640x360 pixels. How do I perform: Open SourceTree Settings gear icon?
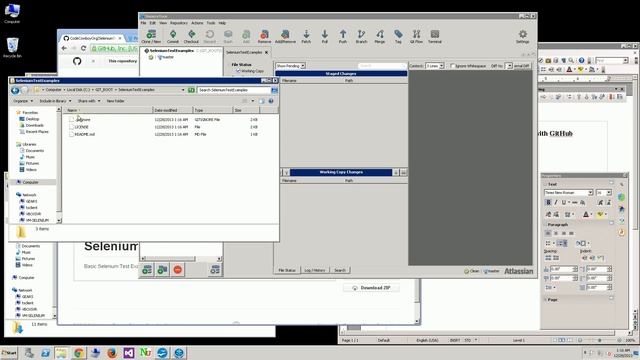click(x=522, y=36)
